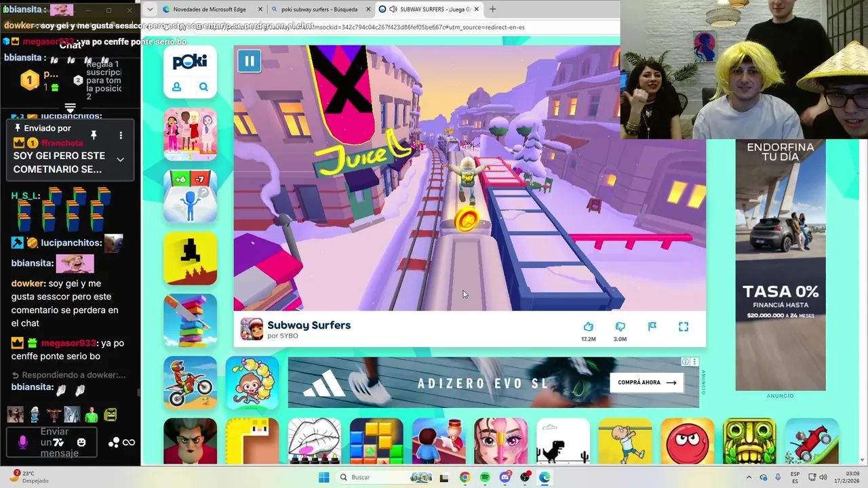Open the emoji picker smiley icon

coord(81,442)
